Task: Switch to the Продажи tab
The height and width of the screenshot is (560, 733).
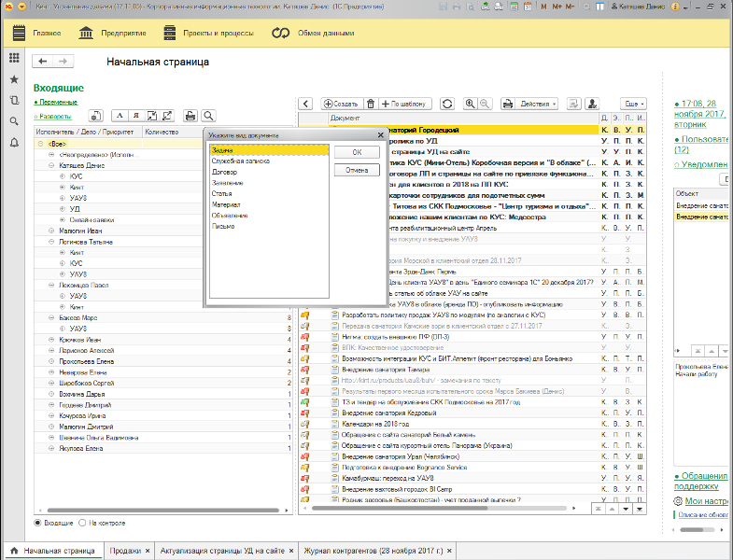Action: tap(125, 551)
